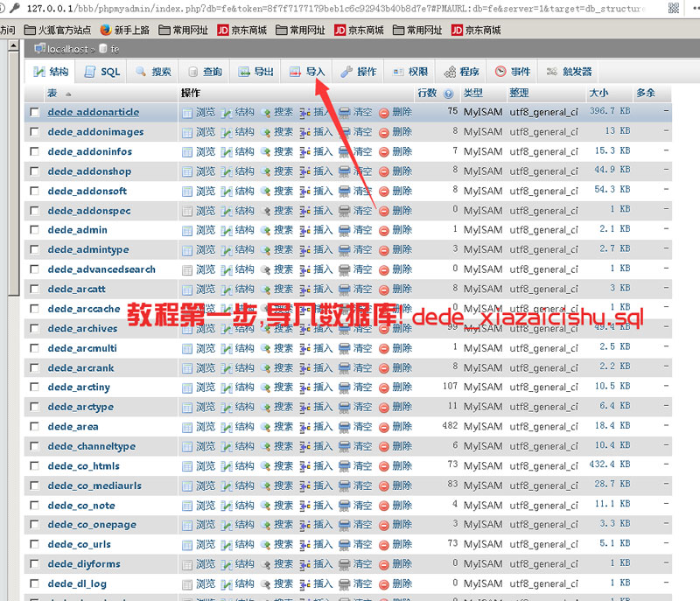Image resolution: width=700 pixels, height=601 pixels.
Task: Click the search icon for dede_addoninfos
Action: (265, 152)
